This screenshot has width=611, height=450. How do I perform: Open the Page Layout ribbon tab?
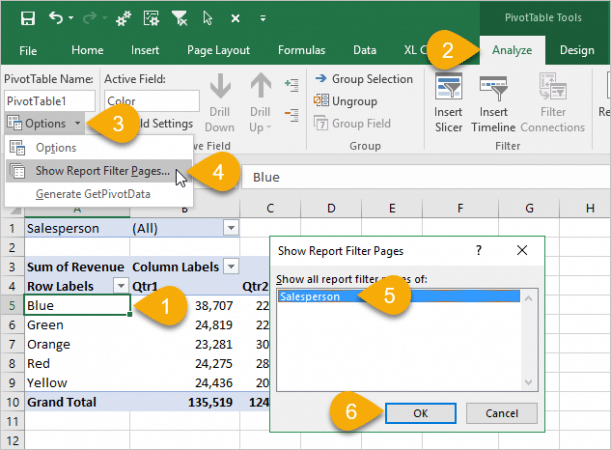point(221,50)
